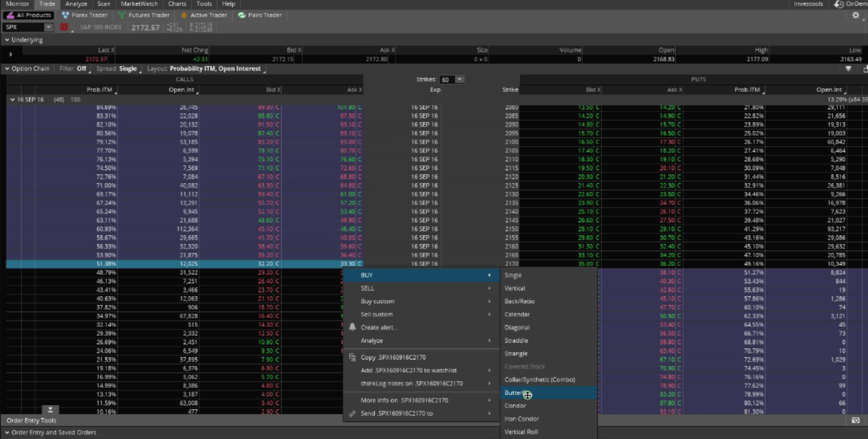Select More info on .SPX160916C2170
Screen dimensions: 868x439
point(422,400)
